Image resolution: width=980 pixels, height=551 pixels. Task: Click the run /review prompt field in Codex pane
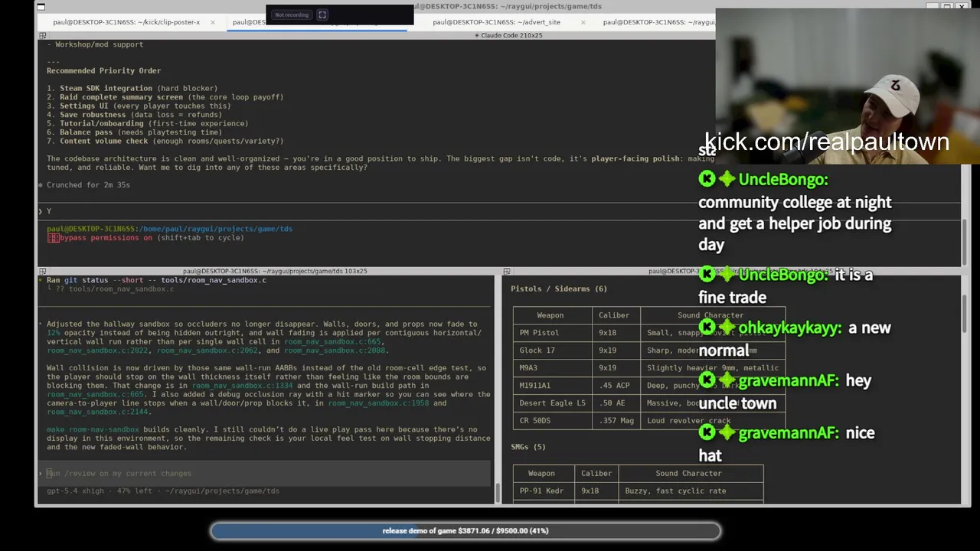(x=265, y=474)
